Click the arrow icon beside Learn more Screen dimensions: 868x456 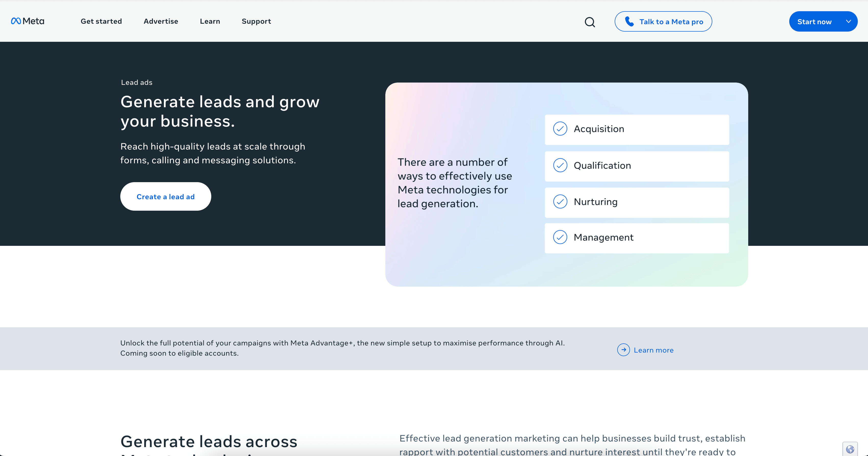[x=624, y=350]
